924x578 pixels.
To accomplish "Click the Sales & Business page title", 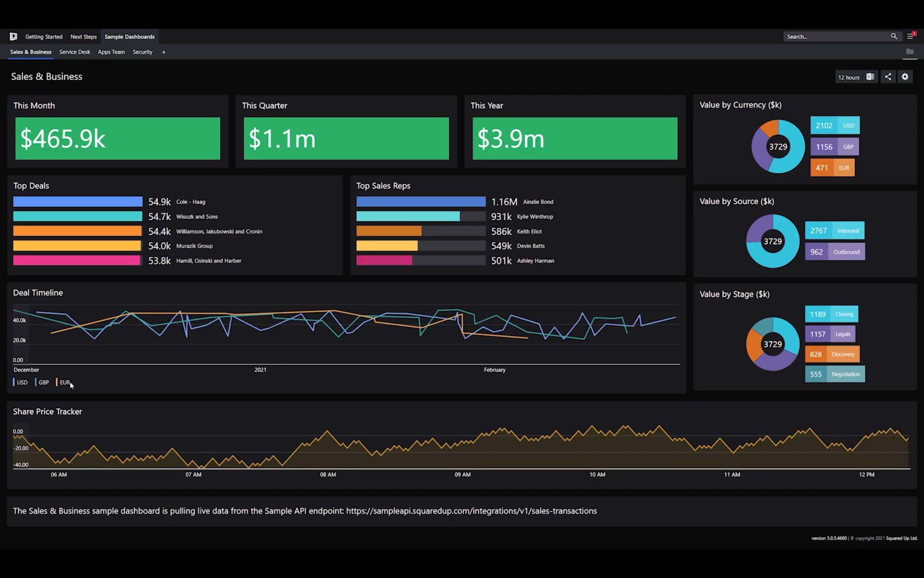I will coord(47,77).
